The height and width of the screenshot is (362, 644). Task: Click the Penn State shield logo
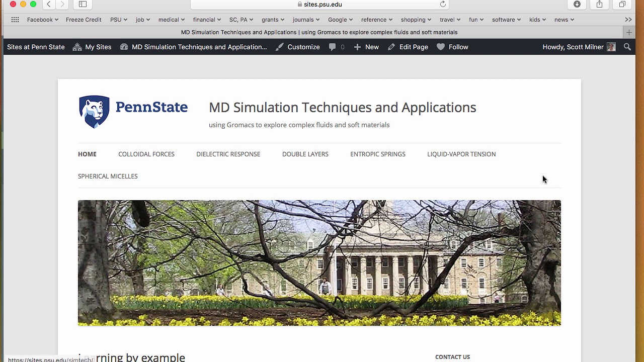[94, 112]
